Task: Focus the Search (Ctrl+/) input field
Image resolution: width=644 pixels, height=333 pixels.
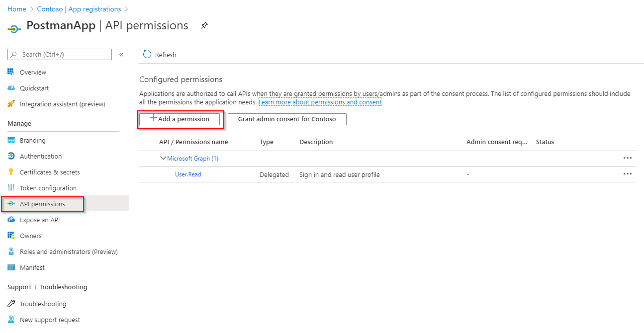Action: [x=60, y=55]
